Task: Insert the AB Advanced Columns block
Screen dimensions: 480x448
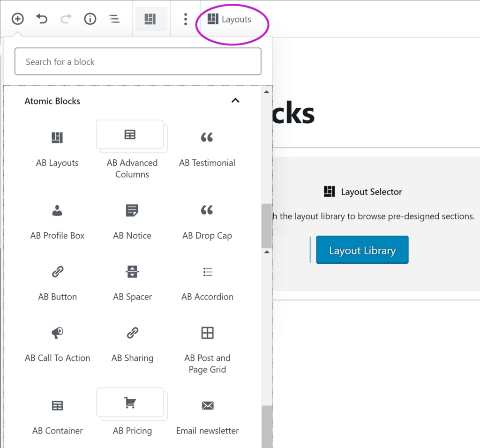Action: 132,150
